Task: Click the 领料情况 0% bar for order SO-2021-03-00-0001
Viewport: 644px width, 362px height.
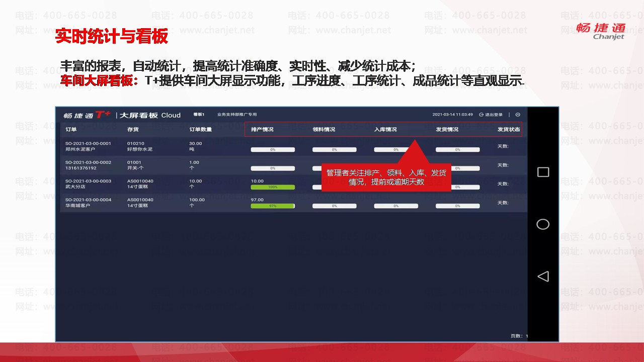Action: point(335,149)
